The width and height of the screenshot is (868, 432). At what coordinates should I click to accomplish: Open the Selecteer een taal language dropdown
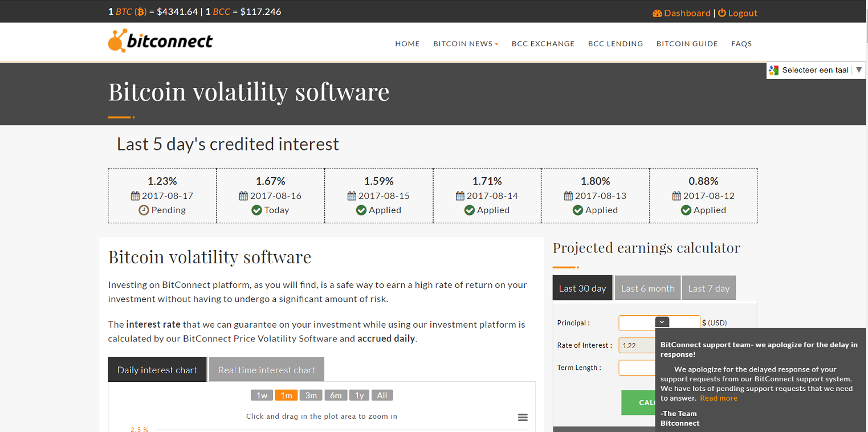(x=816, y=70)
